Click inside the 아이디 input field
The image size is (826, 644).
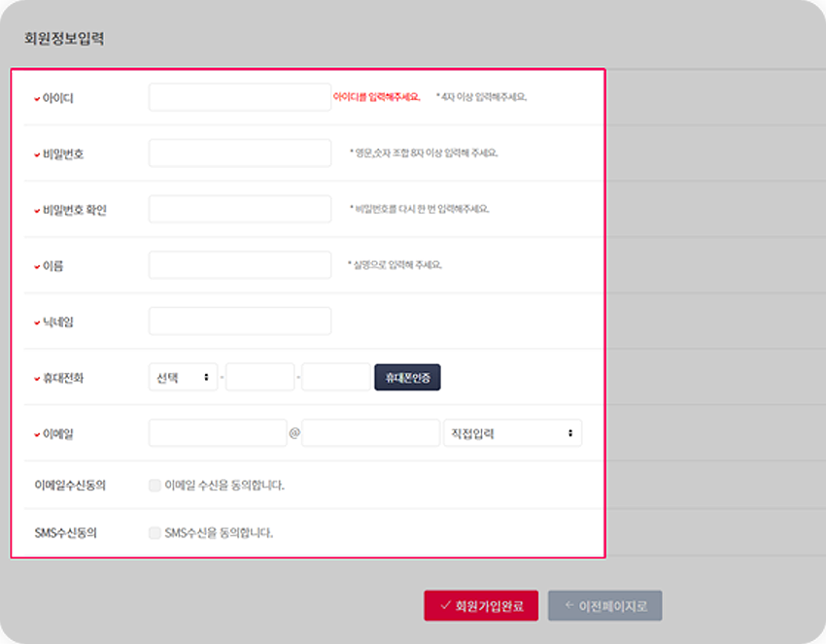(x=238, y=97)
